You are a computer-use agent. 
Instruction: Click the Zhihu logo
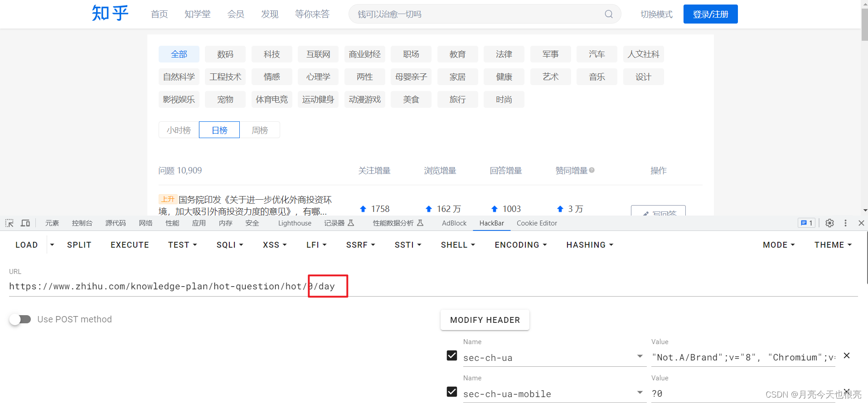tap(110, 13)
